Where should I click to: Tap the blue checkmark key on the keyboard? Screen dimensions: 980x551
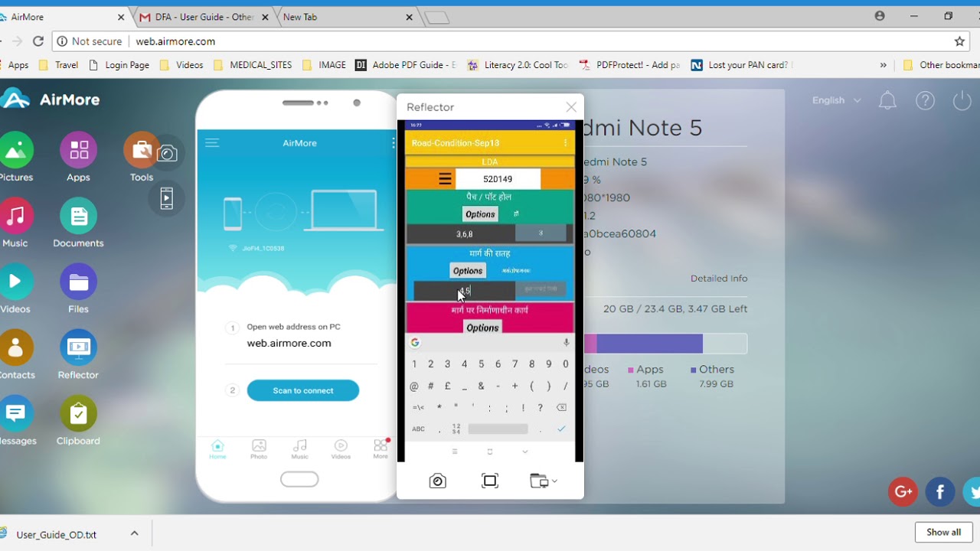[x=561, y=429]
